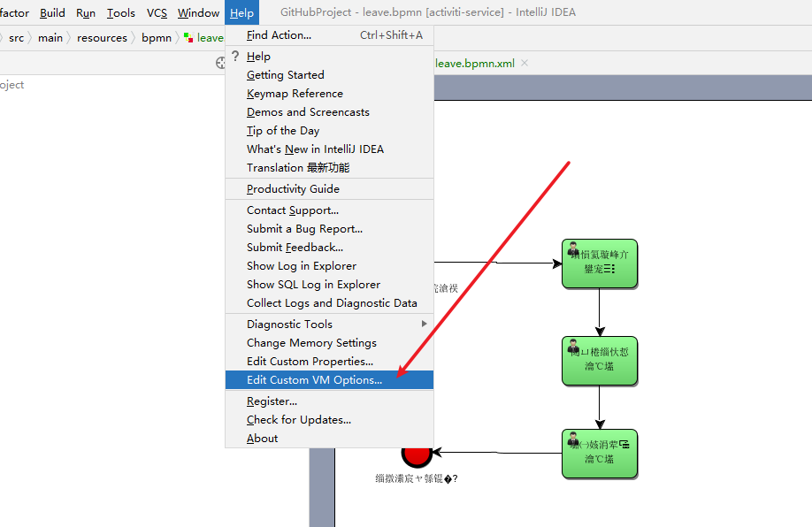Click the bpmn breadcrumb
The height and width of the screenshot is (527, 812).
[157, 38]
